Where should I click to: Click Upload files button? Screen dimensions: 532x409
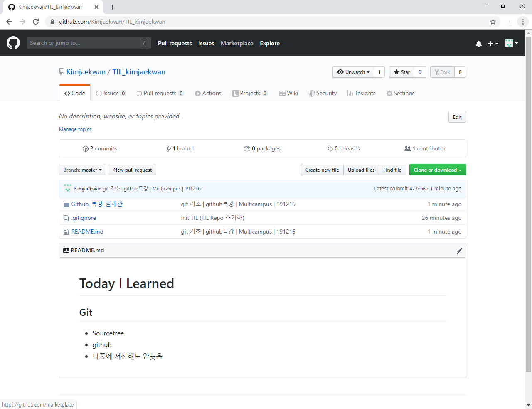pyautogui.click(x=361, y=170)
